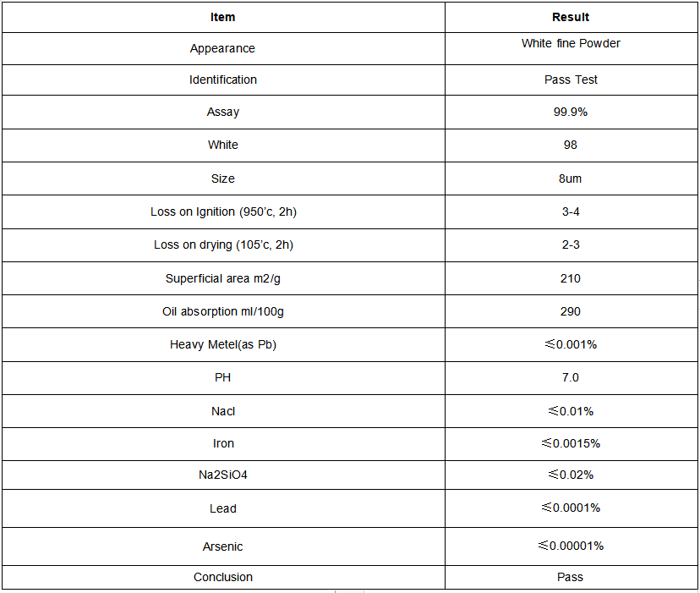The image size is (700, 593).
Task: Click the 8um size value
Action: [571, 178]
